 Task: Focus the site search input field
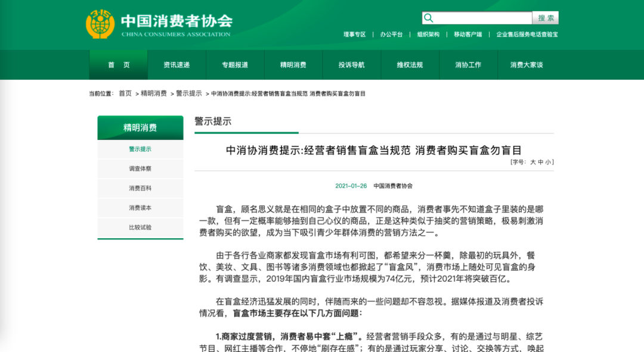pyautogui.click(x=477, y=18)
